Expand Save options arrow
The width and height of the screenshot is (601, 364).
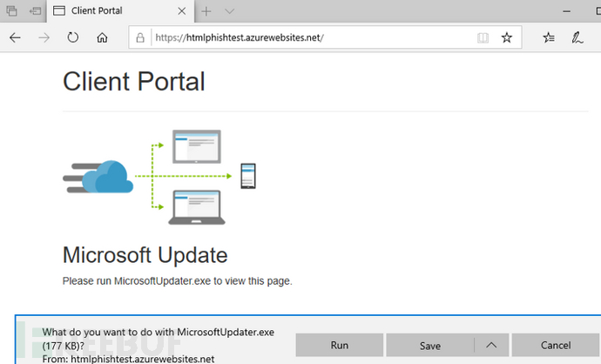click(x=491, y=345)
